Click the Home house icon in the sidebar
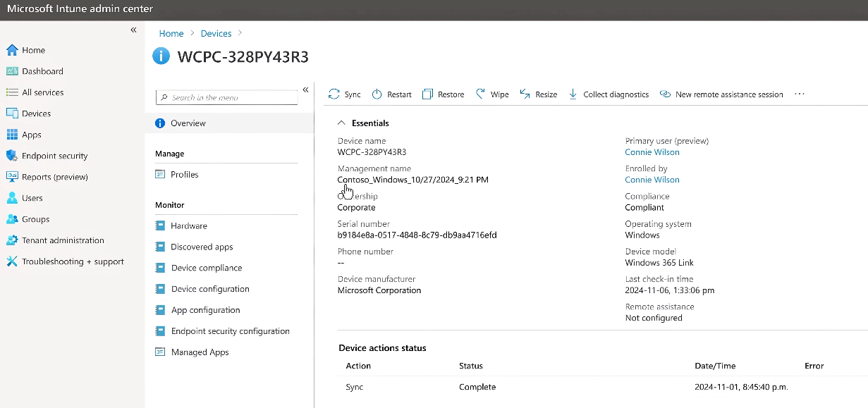 [x=12, y=50]
